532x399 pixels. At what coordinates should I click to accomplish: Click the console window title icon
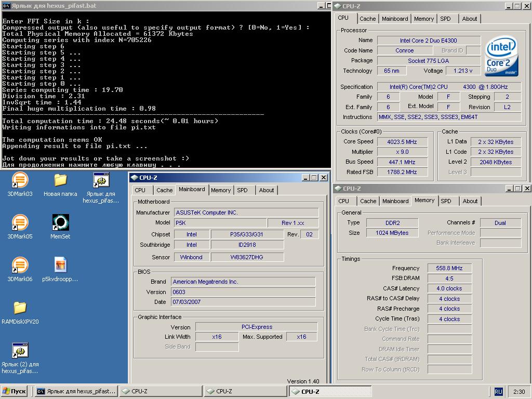pos(6,6)
